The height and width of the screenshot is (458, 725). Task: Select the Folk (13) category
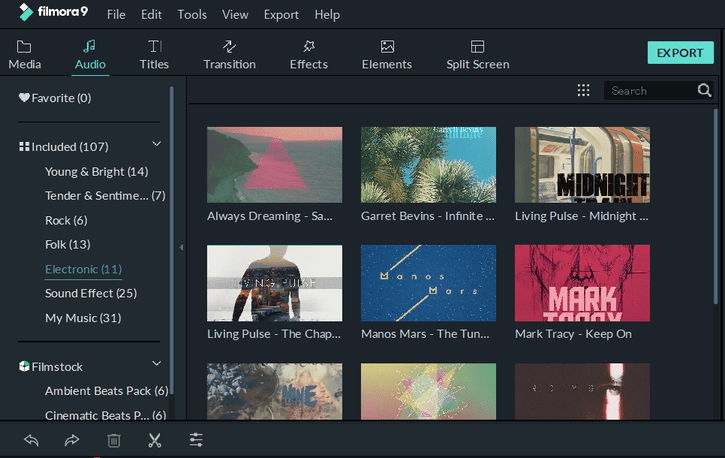(68, 244)
